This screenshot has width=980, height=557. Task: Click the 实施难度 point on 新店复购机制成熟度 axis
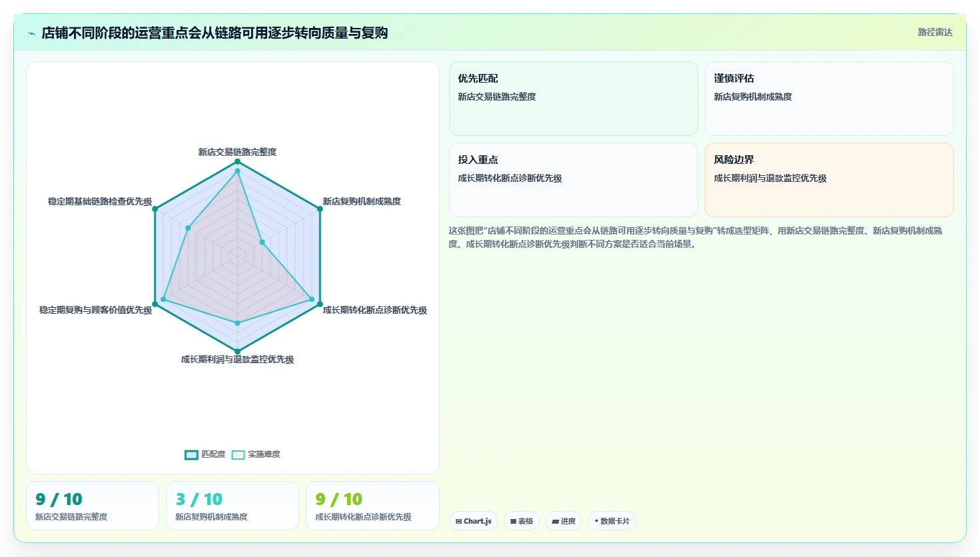coord(262,243)
